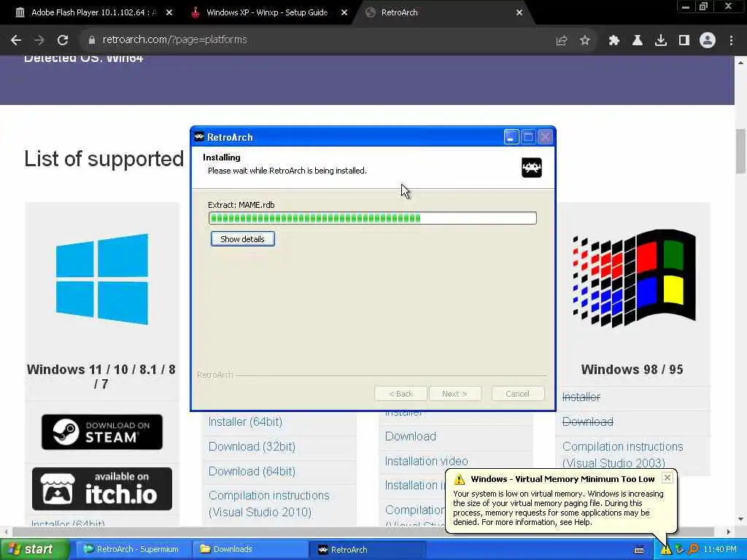Bookmark this page with the star icon
Image resolution: width=747 pixels, height=560 pixels.
(585, 41)
